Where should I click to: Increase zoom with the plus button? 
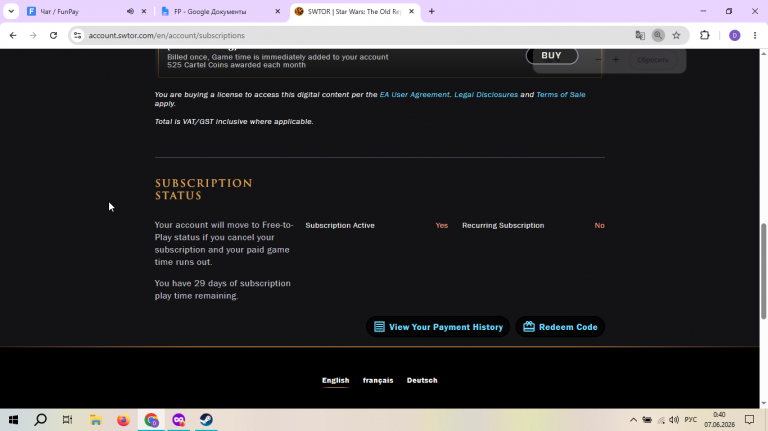click(x=616, y=60)
